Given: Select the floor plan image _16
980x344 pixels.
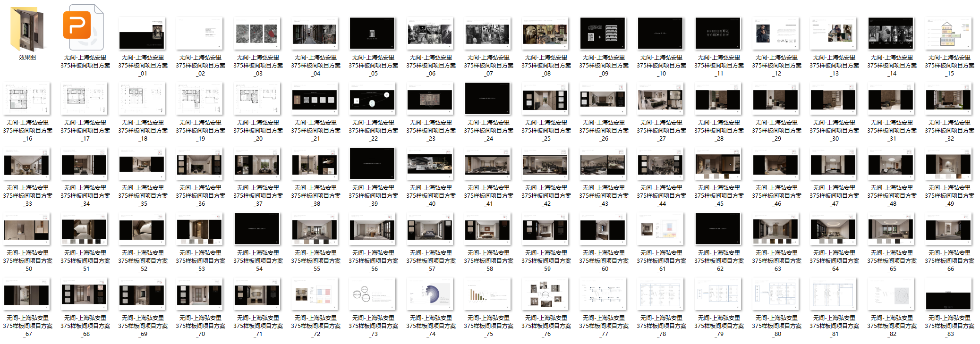Looking at the screenshot, I should tap(27, 99).
